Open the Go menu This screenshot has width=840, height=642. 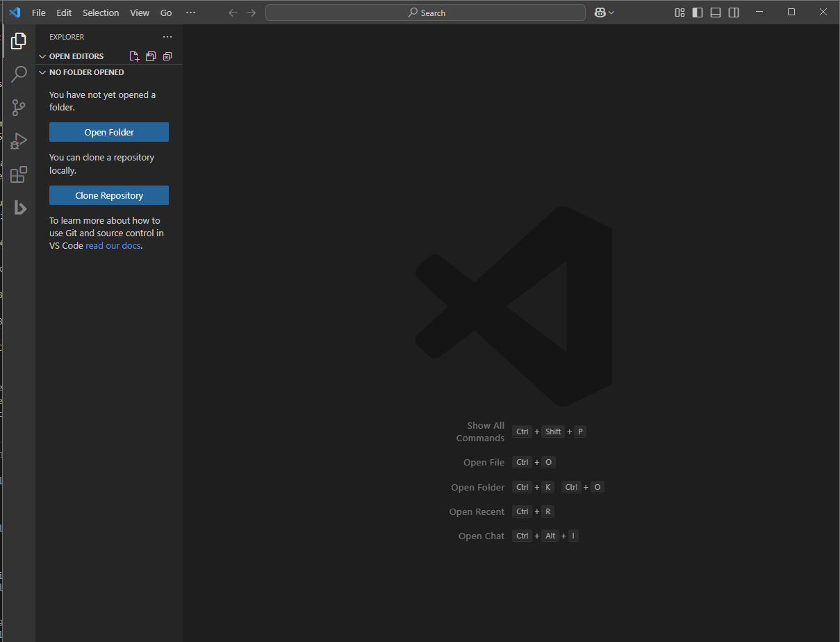coord(166,13)
